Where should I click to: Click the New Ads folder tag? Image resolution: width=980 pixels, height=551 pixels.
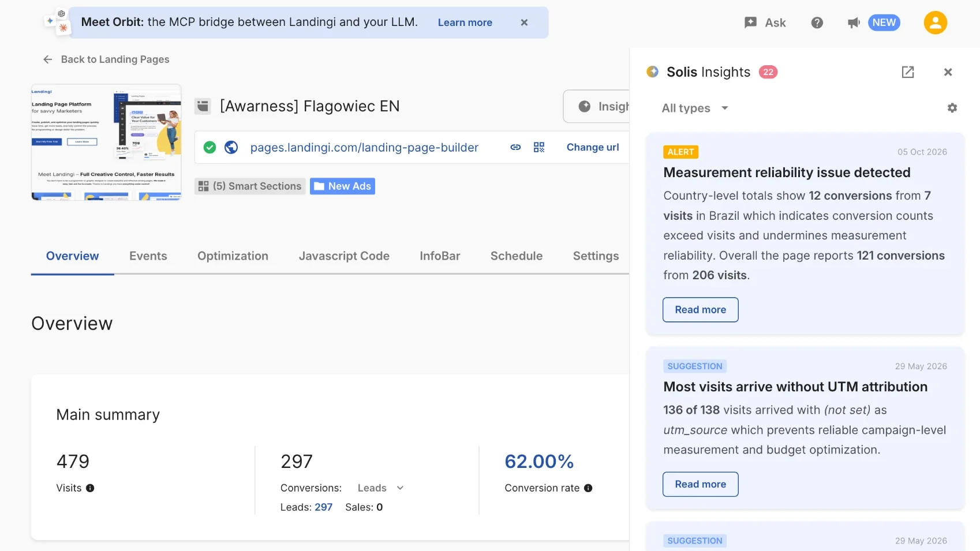click(342, 186)
